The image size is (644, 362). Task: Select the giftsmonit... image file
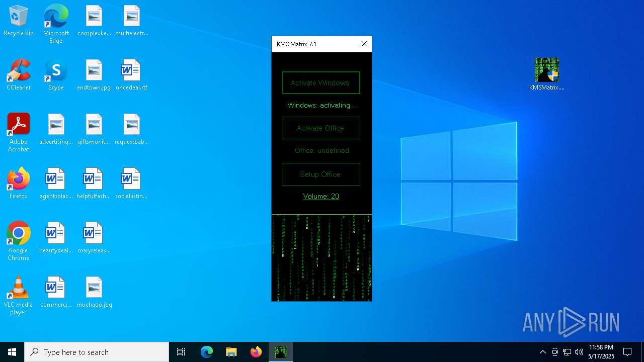pos(94,129)
